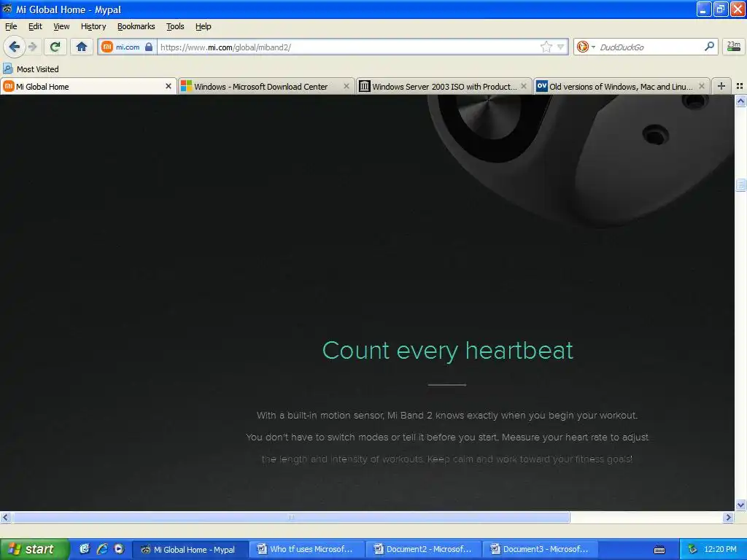Close the Microsoft Download Center tab
Viewport: 747px width, 560px height.
coord(347,86)
